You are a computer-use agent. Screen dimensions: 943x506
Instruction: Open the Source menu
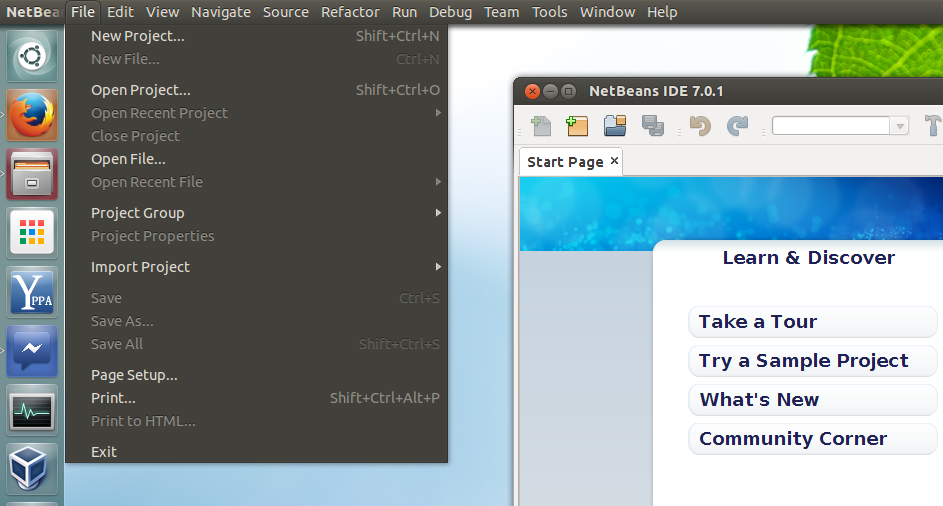point(286,12)
